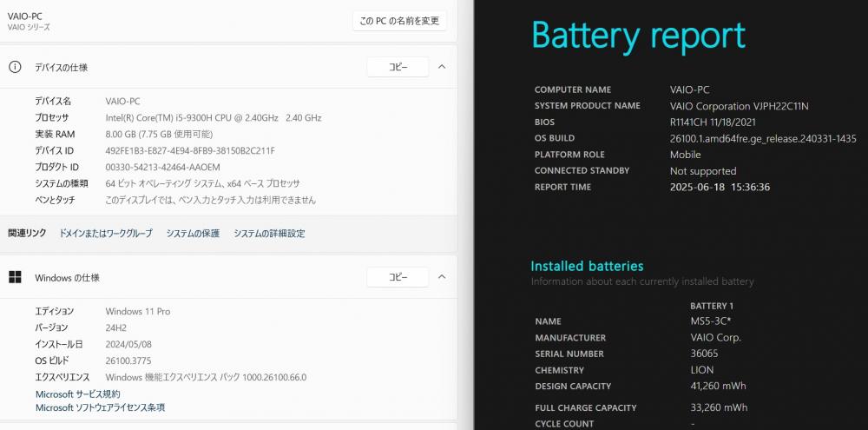Copy the Windows specifications

tap(398, 277)
